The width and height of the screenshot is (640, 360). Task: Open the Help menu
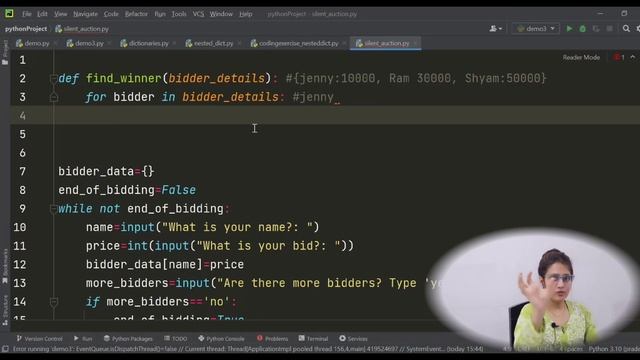pos(245,14)
